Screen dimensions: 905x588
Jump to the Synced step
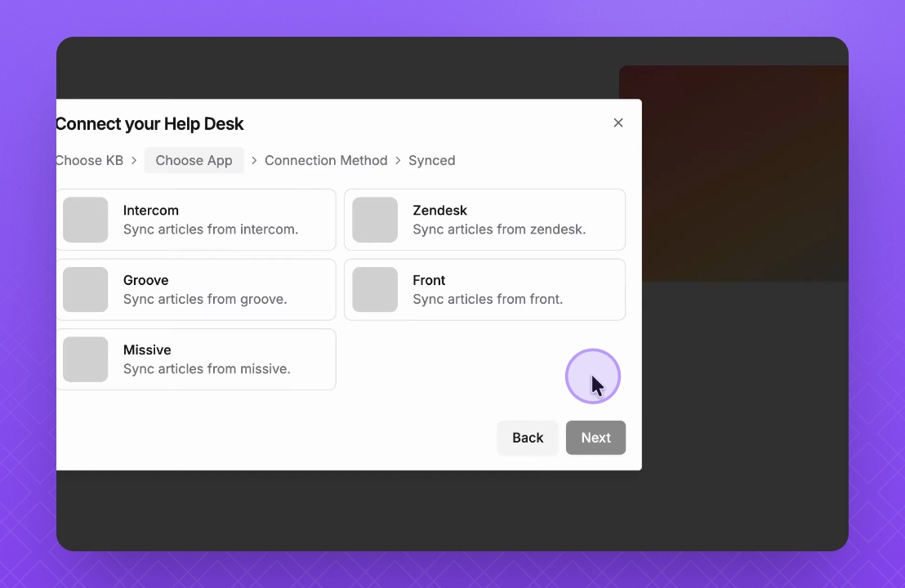432,160
